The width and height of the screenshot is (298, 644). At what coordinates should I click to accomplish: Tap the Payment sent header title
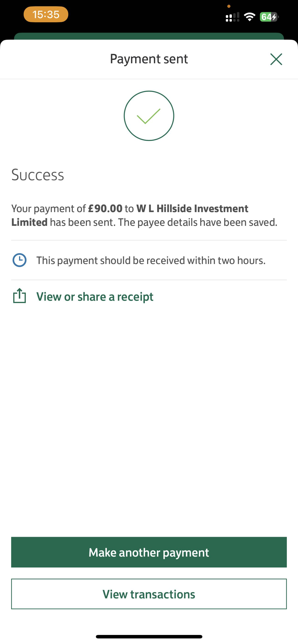click(x=149, y=59)
